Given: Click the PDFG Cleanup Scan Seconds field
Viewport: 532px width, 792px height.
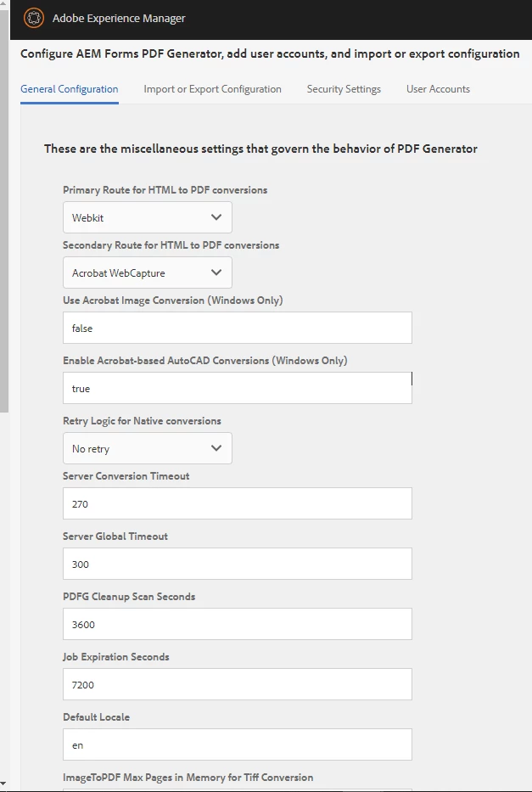Looking at the screenshot, I should [x=238, y=624].
